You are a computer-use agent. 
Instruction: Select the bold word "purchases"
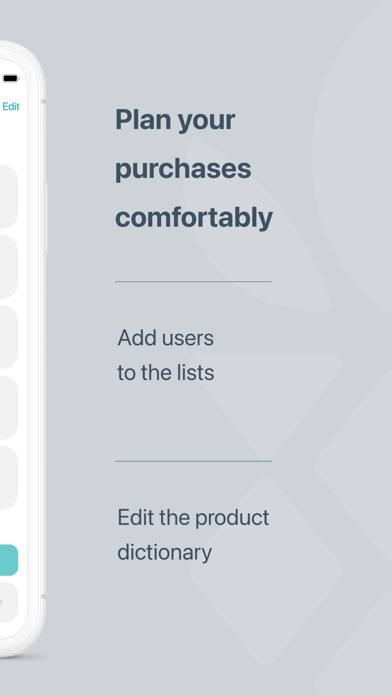[183, 169]
